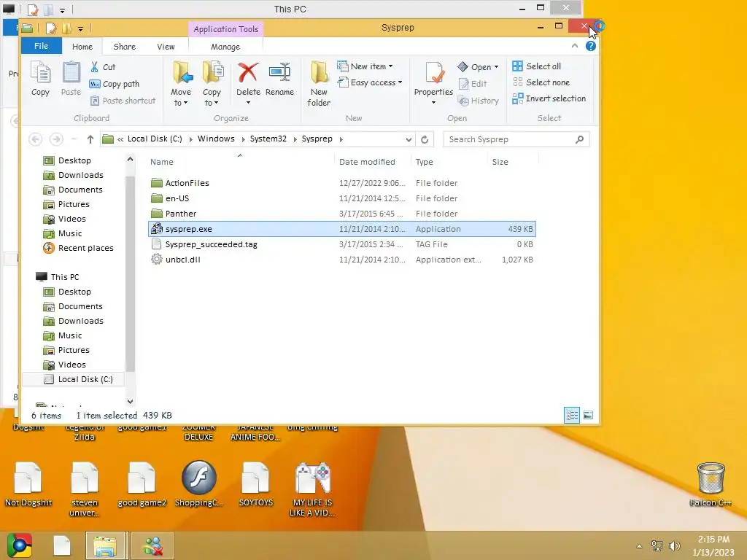
Task: Open Recent places in navigation pane
Action: (x=79, y=248)
